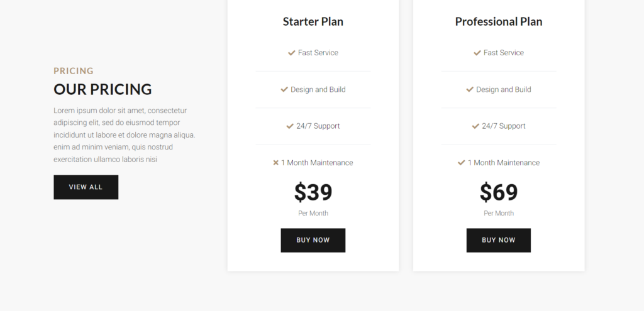Select the Starter Plan heading
This screenshot has height=311, width=644.
point(313,21)
